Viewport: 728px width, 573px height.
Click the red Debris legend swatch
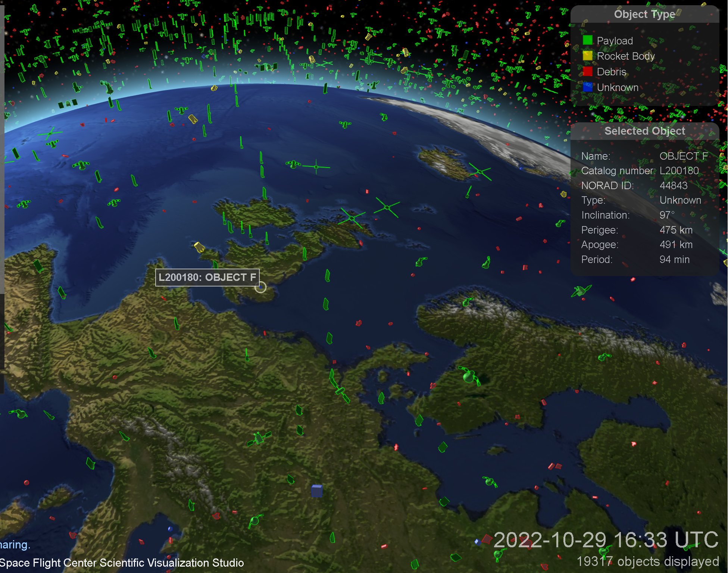[587, 71]
